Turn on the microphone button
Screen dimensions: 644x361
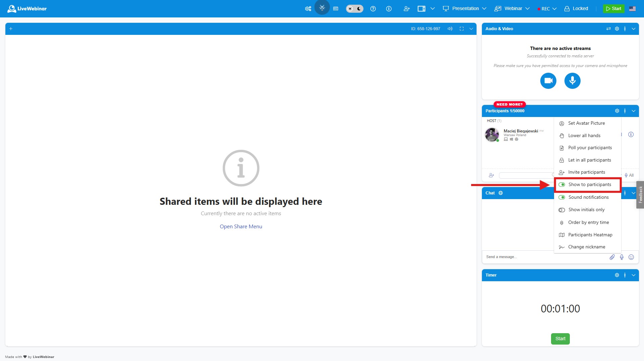tap(573, 81)
